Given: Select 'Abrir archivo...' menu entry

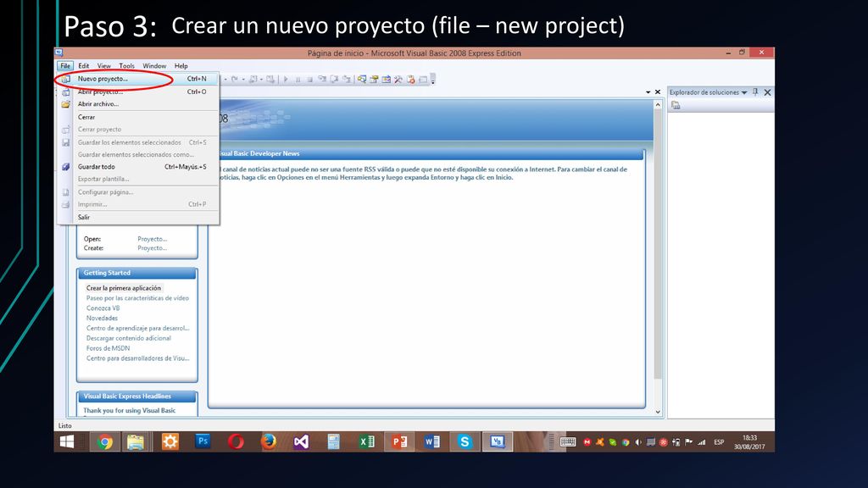Looking at the screenshot, I should click(x=137, y=104).
